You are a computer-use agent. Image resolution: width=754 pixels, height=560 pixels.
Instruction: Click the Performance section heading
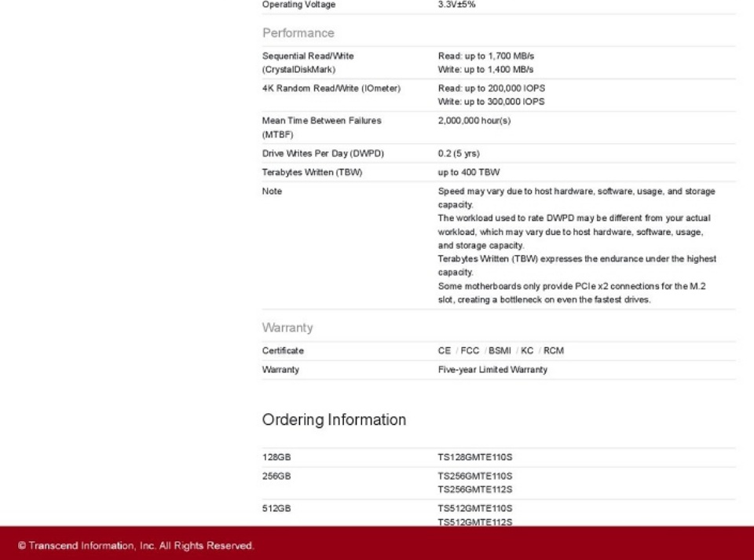point(298,33)
